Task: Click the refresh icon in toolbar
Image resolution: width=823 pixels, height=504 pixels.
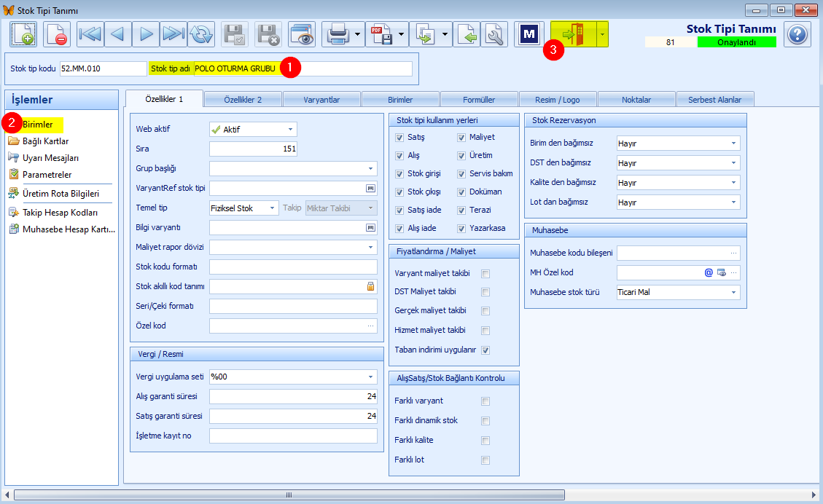Action: [x=201, y=35]
